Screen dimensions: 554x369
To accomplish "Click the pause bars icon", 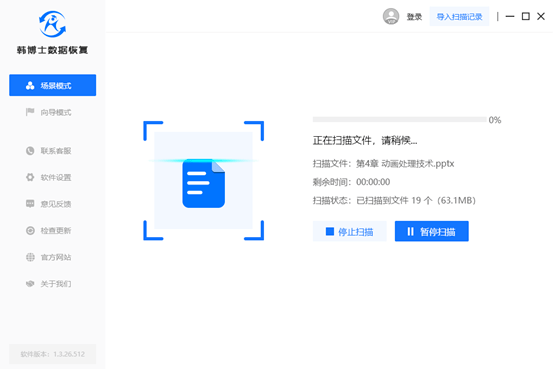I will [x=410, y=232].
